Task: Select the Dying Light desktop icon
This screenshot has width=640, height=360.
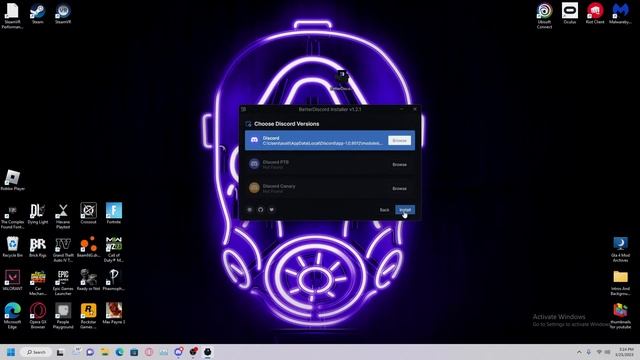Action: point(38,214)
